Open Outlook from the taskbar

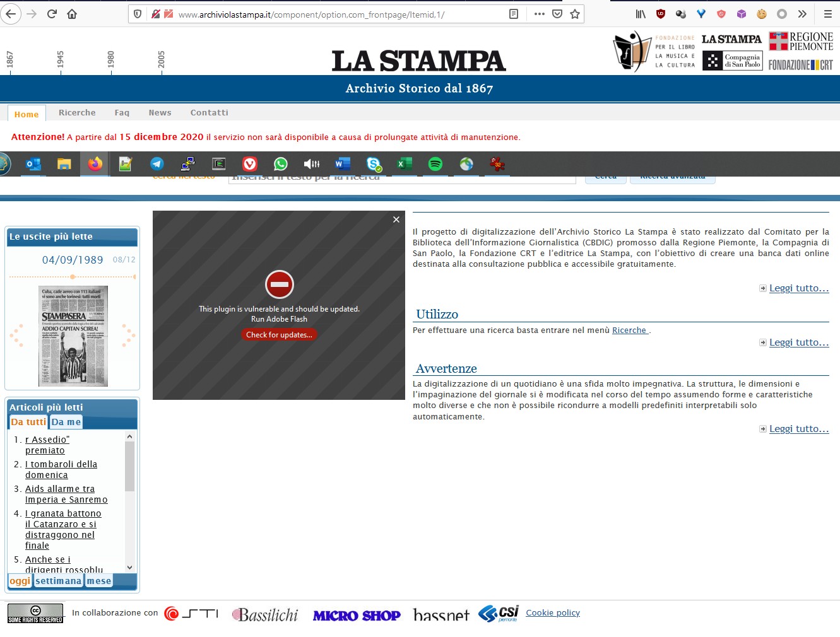(x=33, y=164)
